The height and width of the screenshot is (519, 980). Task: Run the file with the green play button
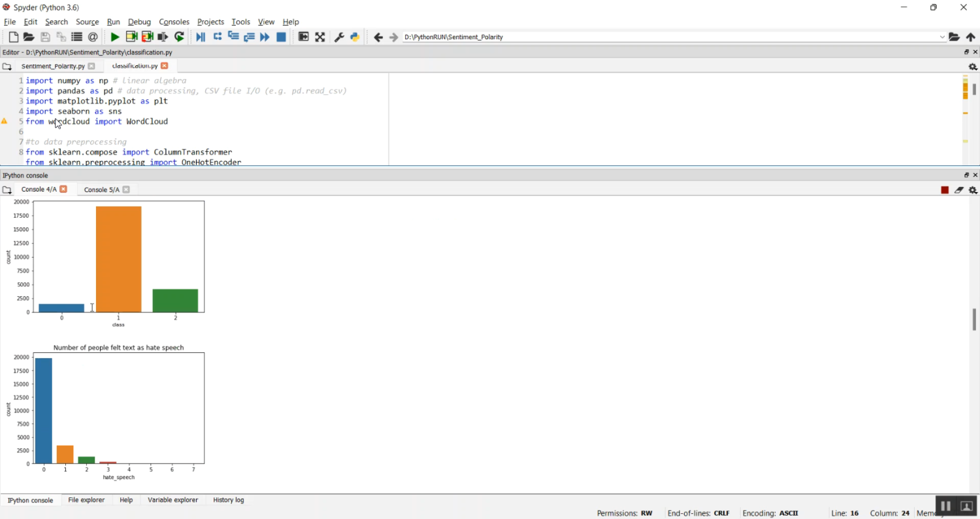pos(115,37)
